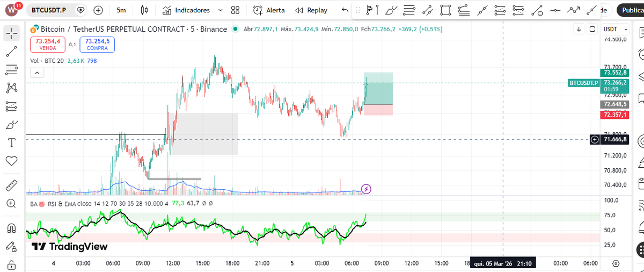
Task: Click the purple lightning event marker
Action: tap(366, 189)
